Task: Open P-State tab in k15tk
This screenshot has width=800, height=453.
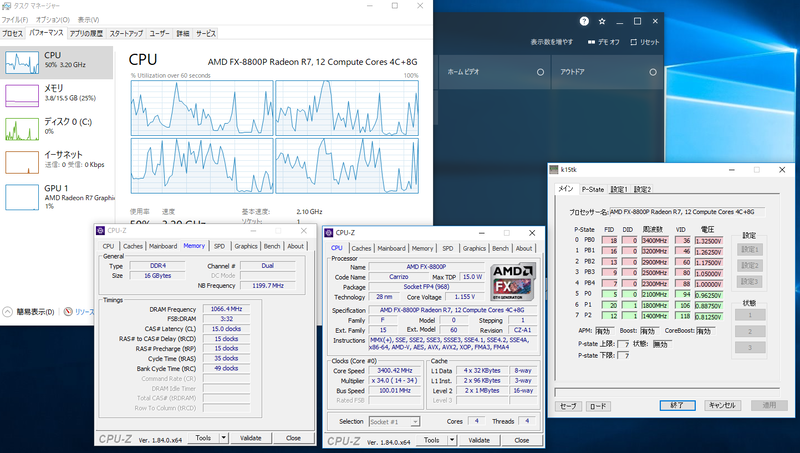Action: pyautogui.click(x=592, y=189)
